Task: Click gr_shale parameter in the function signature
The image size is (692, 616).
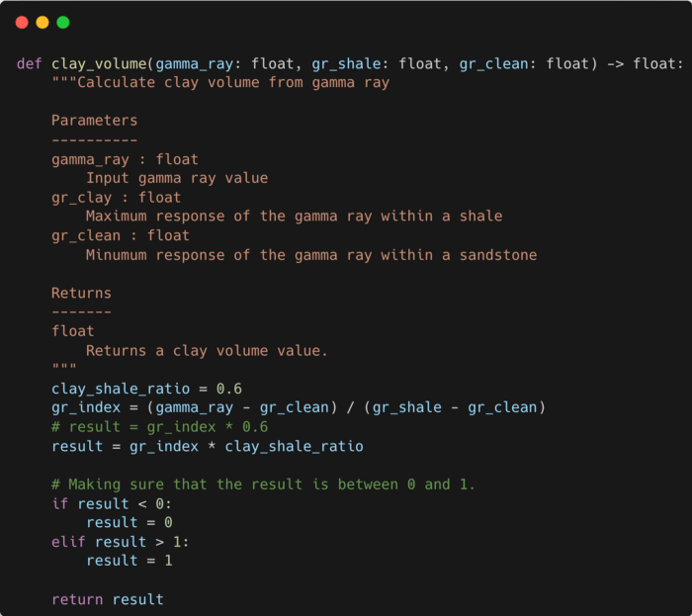Action: (347, 63)
